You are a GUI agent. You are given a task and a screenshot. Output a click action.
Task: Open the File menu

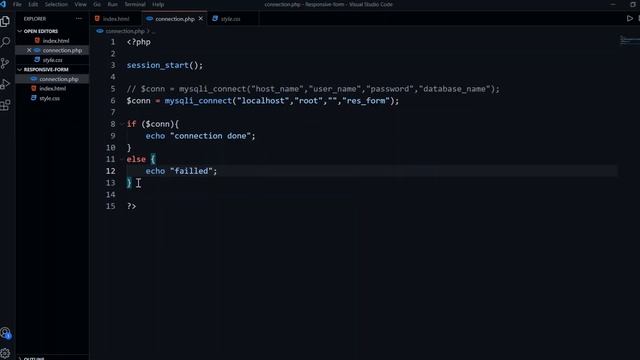(17, 4)
